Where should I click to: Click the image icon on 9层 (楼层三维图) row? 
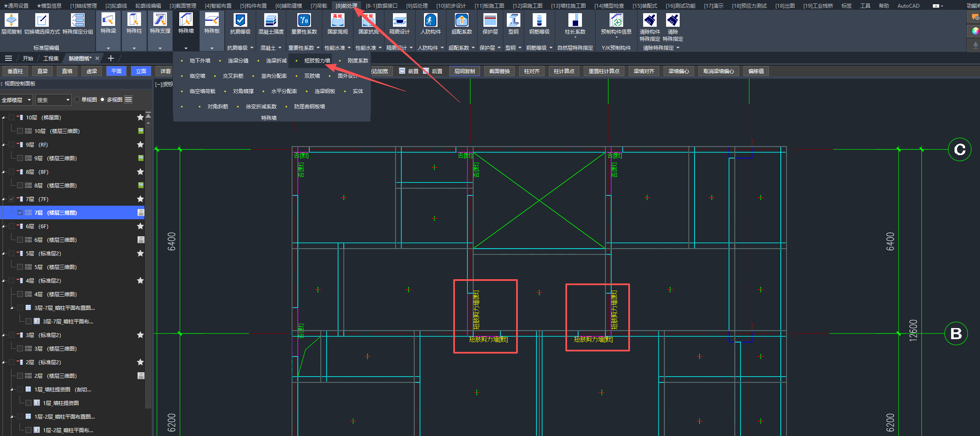[x=141, y=158]
